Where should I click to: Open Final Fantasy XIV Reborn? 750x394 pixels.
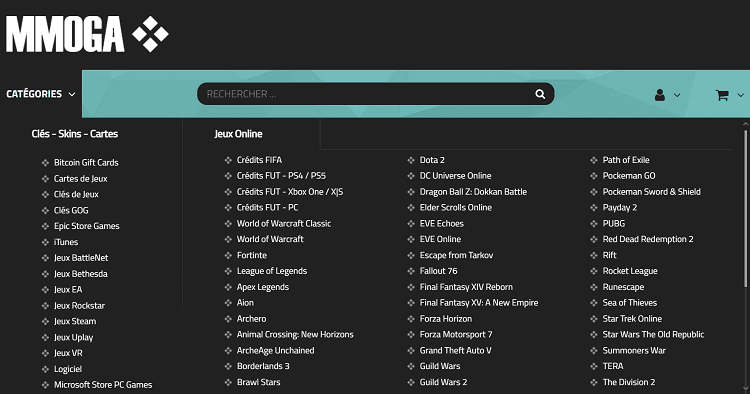(466, 287)
